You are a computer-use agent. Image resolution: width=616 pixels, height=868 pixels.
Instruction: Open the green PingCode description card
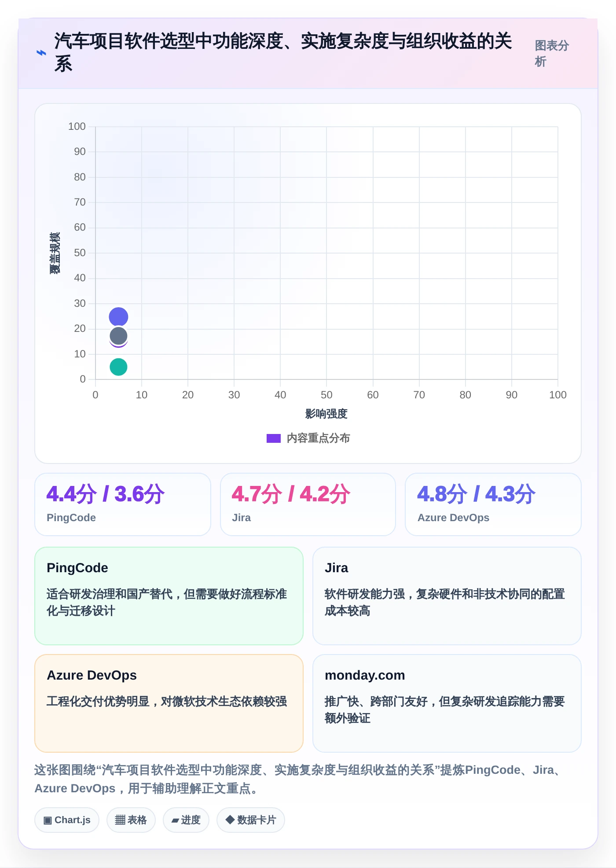(169, 596)
